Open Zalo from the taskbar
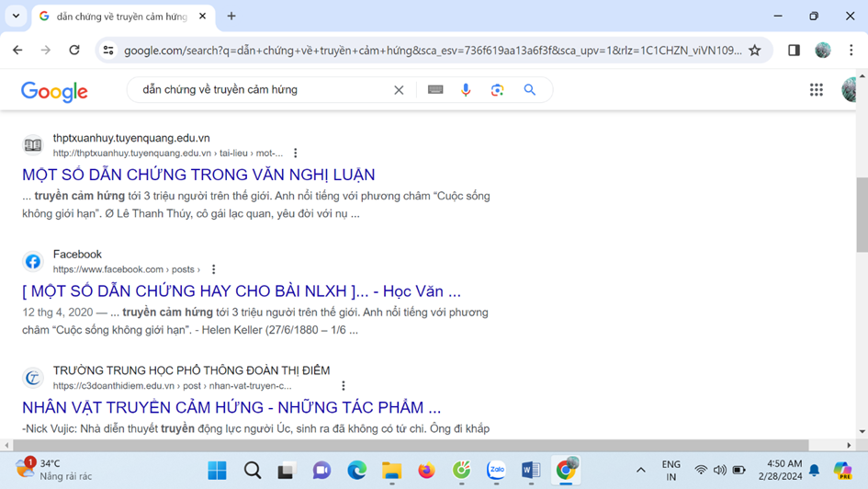Viewport: 868px width, 489px height. point(496,471)
